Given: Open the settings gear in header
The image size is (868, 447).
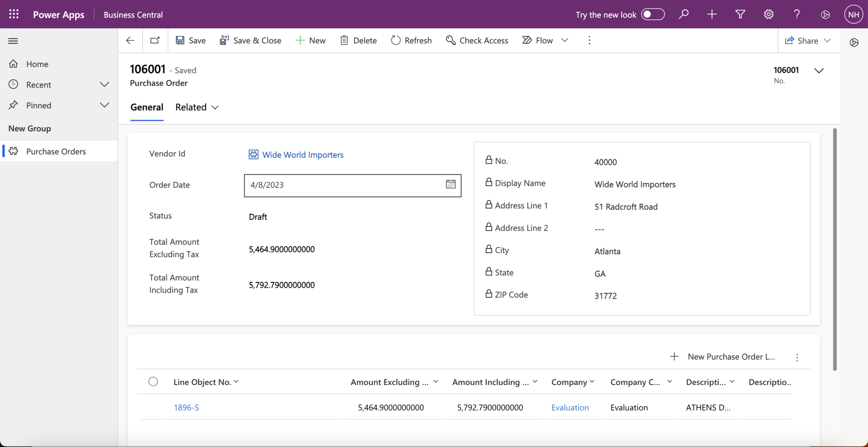Looking at the screenshot, I should pos(769,14).
